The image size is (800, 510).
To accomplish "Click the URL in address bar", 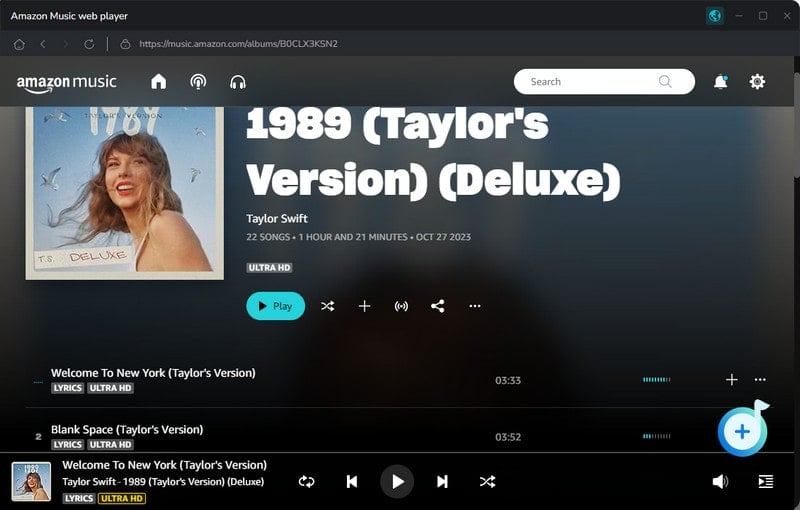I will pyautogui.click(x=239, y=44).
